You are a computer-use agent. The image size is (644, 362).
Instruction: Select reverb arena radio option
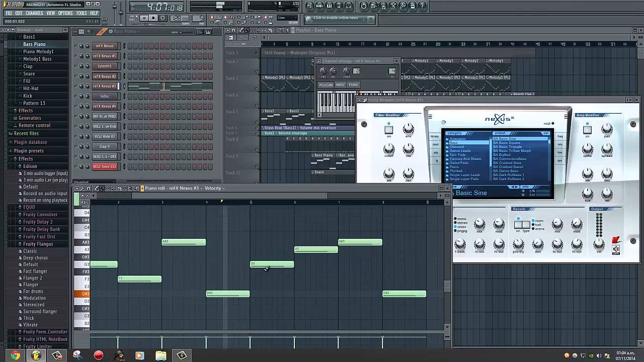tap(538, 229)
